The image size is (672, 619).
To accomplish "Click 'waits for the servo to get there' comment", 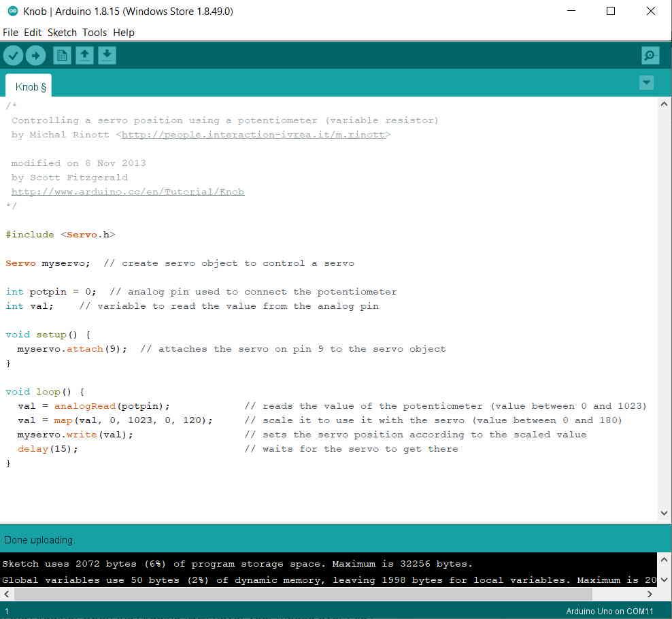I will [x=351, y=449].
